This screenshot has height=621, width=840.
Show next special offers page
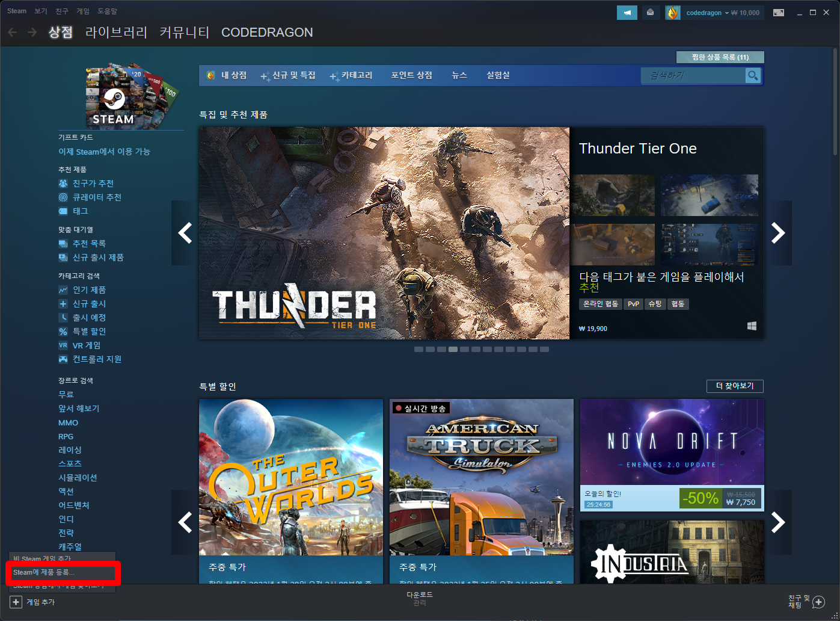coord(778,522)
